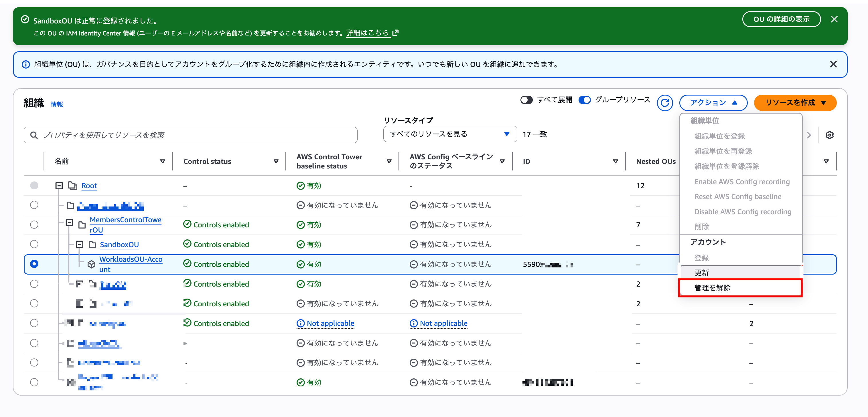Click the success checkmark in the green banner
The image size is (868, 417).
[x=25, y=20]
